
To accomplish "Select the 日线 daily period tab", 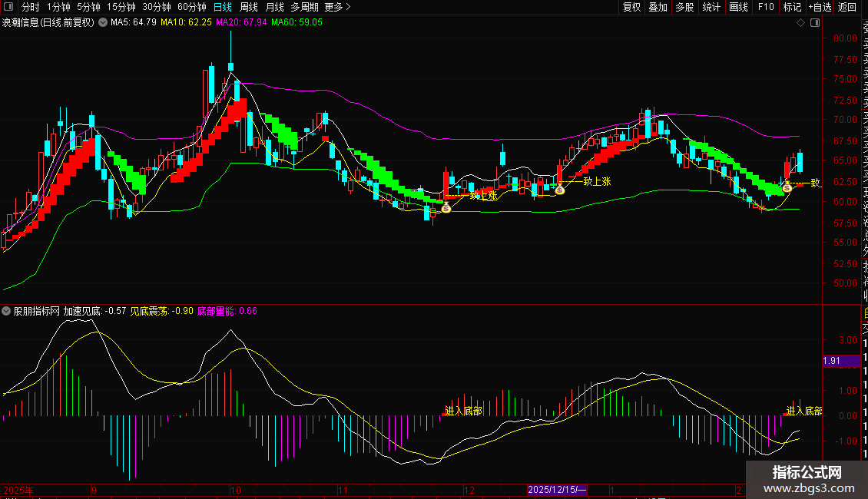I will [223, 7].
